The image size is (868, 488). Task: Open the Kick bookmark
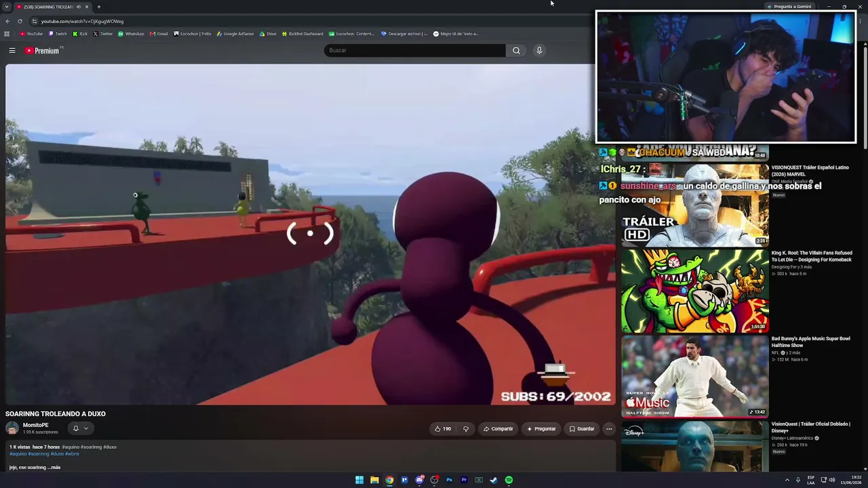click(80, 33)
